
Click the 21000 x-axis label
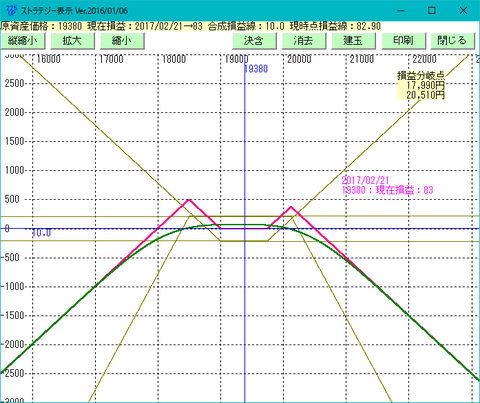[362, 59]
